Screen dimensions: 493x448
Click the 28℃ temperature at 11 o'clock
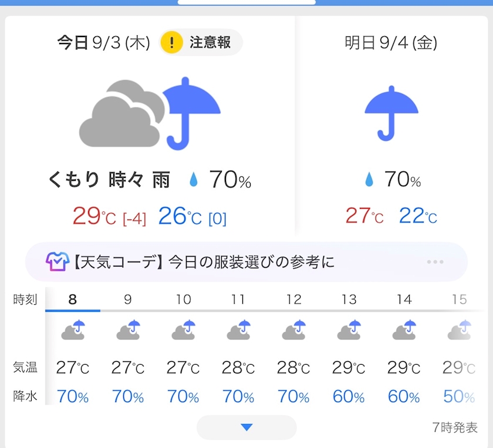[x=238, y=368]
